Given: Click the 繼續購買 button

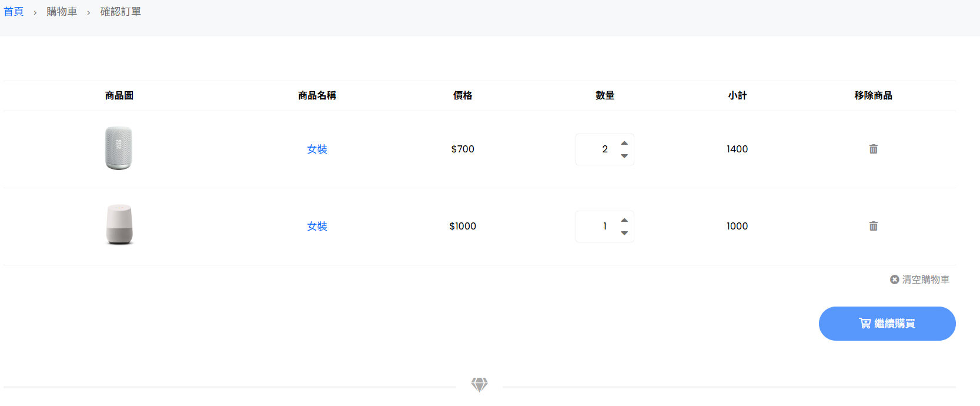Looking at the screenshot, I should coord(887,324).
